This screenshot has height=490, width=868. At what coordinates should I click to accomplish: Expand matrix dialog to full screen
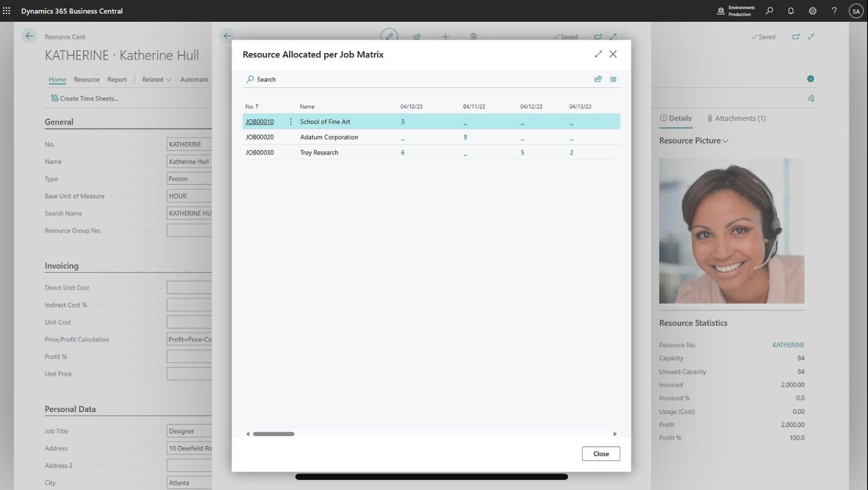click(598, 54)
